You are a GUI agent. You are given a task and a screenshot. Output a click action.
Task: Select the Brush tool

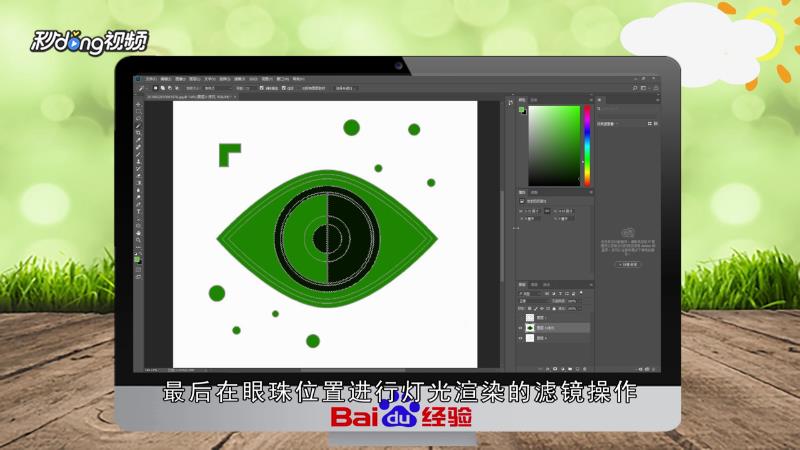[x=138, y=154]
